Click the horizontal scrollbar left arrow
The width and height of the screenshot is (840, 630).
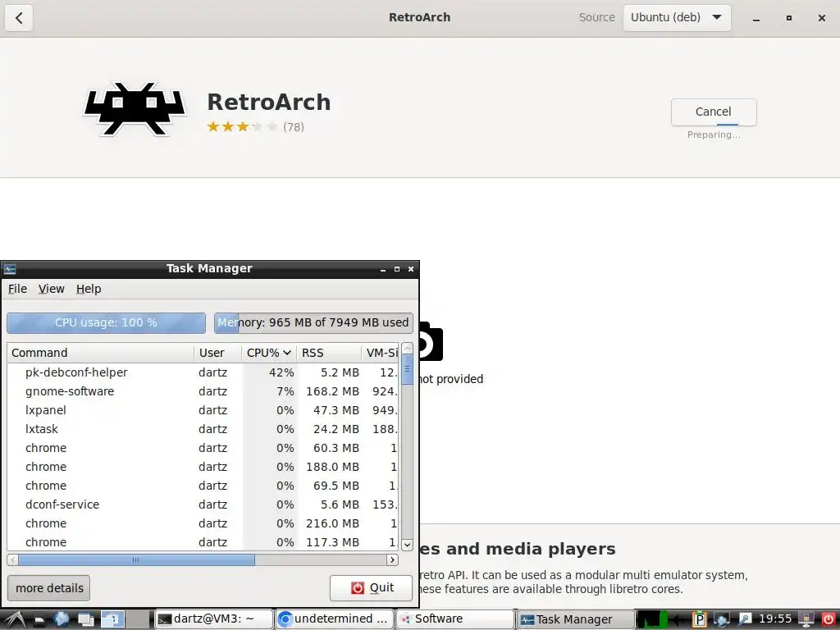click(x=13, y=559)
